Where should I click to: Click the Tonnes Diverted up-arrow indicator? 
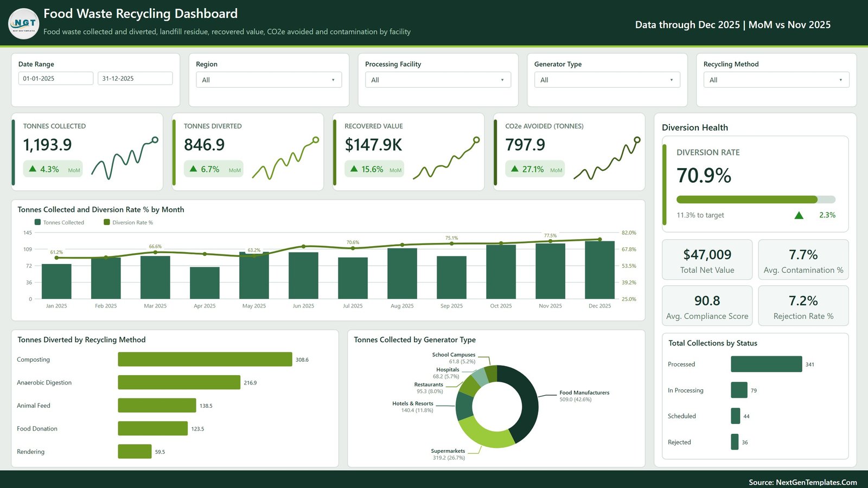click(193, 169)
